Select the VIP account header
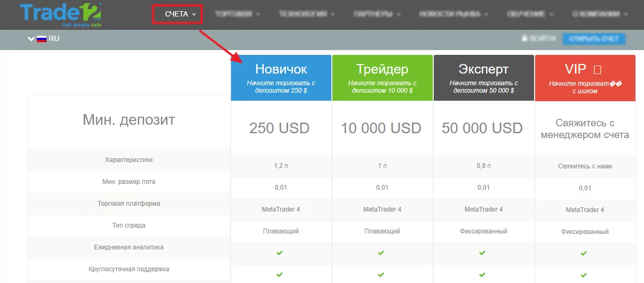The height and width of the screenshot is (283, 644). (585, 78)
